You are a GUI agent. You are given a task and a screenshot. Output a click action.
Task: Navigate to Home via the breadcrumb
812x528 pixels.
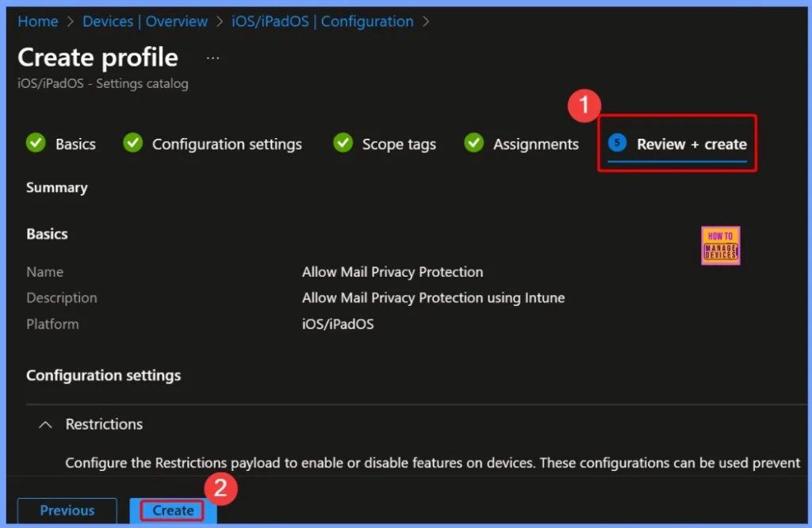pos(37,21)
